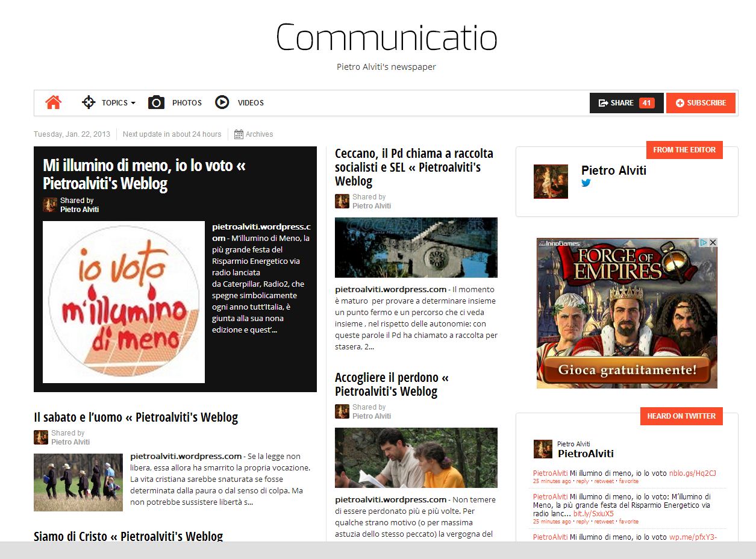Click the nblo.gs/Hq2CJ tweet link
This screenshot has width=756, height=559.
coord(692,473)
